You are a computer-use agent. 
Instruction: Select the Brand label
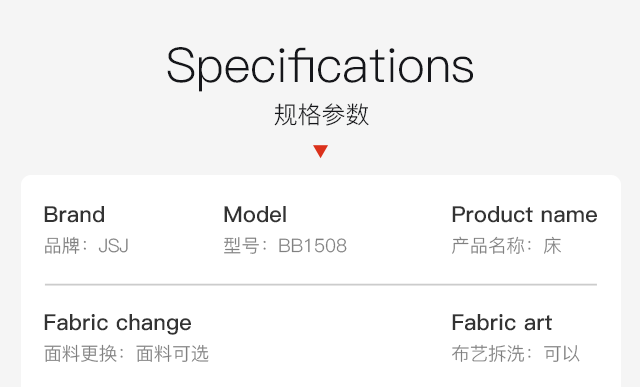(x=74, y=214)
